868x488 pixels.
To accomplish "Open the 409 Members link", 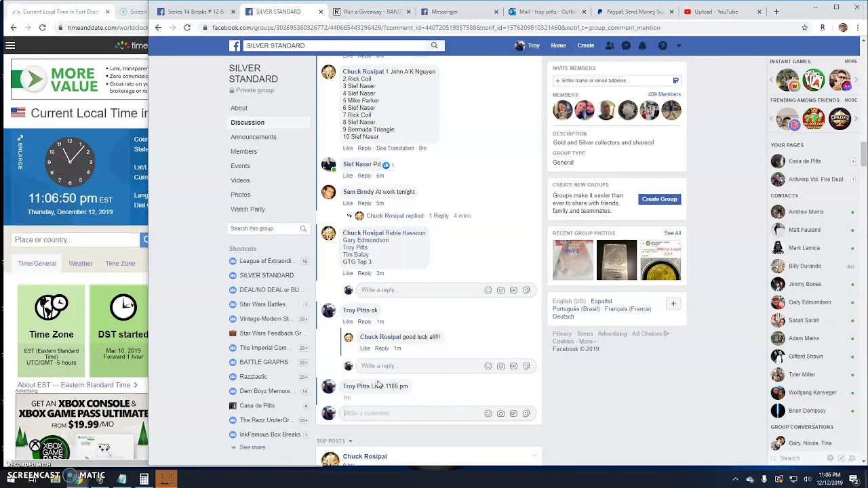I will tap(664, 95).
